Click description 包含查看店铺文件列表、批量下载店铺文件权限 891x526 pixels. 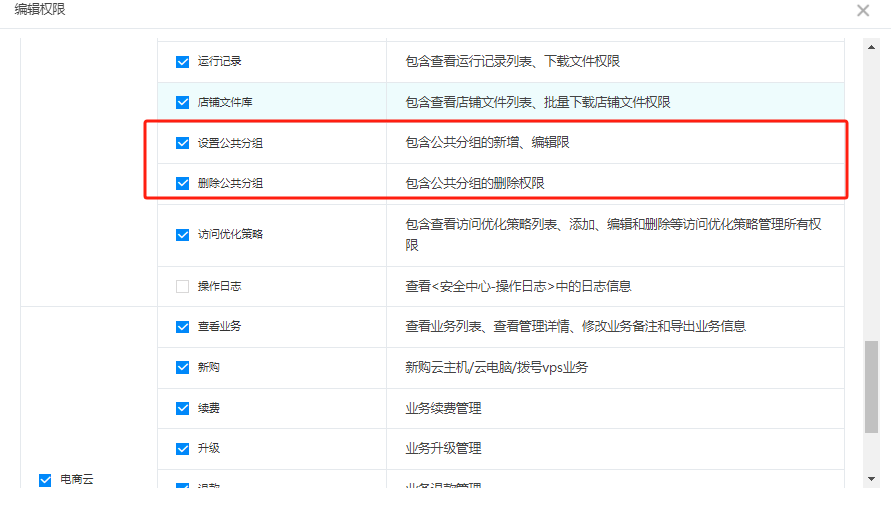tap(538, 102)
